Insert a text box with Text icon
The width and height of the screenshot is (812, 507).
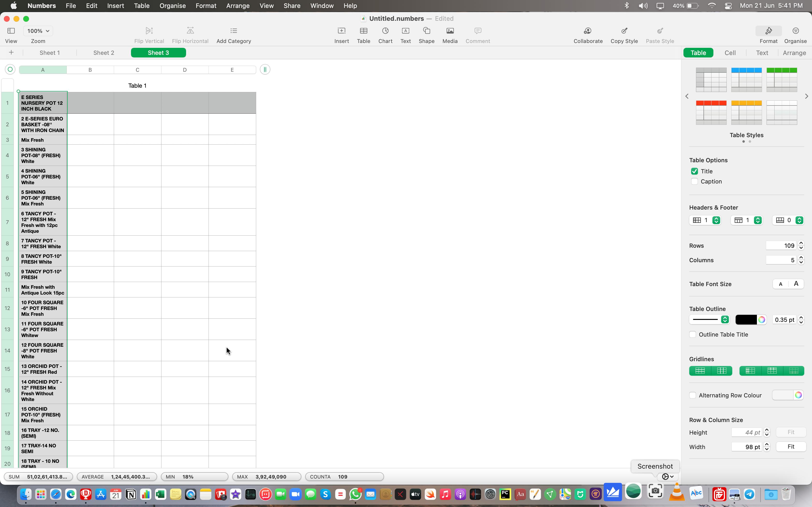(405, 31)
